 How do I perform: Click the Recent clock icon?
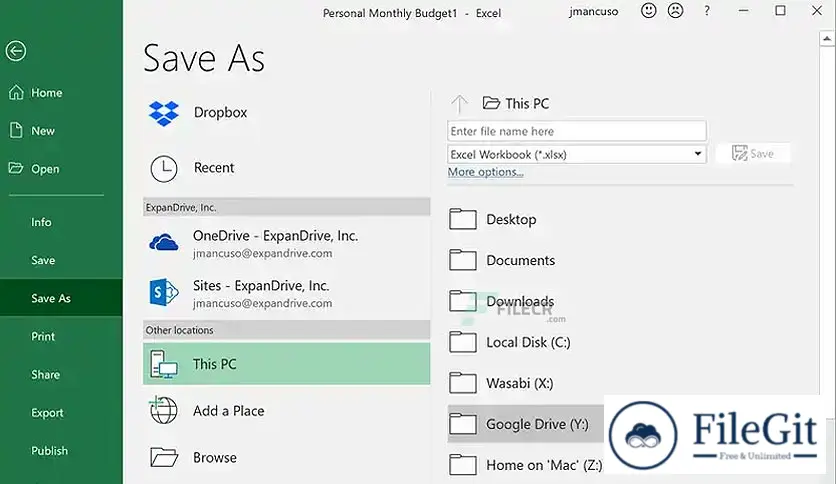tap(164, 168)
